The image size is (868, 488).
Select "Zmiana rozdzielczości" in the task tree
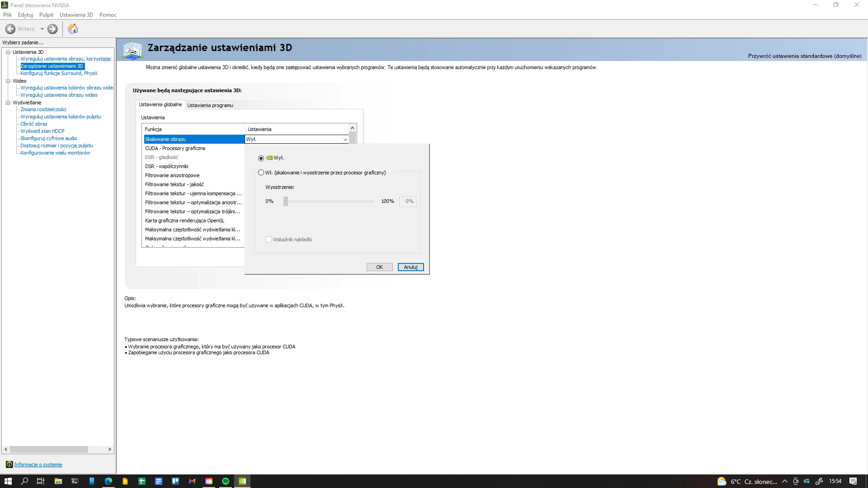43,109
